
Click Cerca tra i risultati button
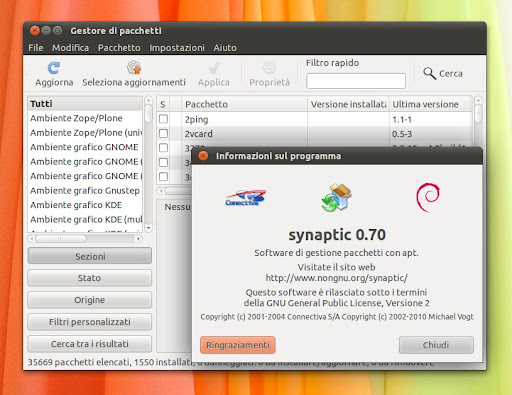90,344
